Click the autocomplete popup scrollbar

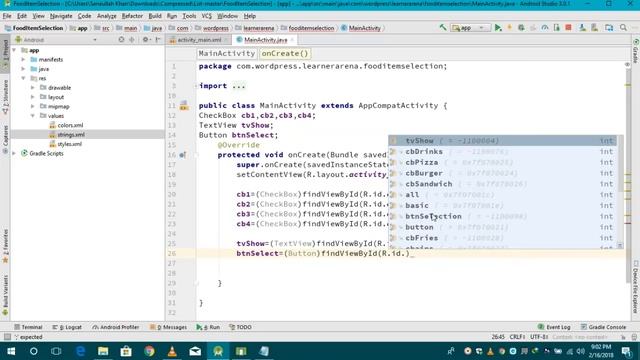(620, 163)
